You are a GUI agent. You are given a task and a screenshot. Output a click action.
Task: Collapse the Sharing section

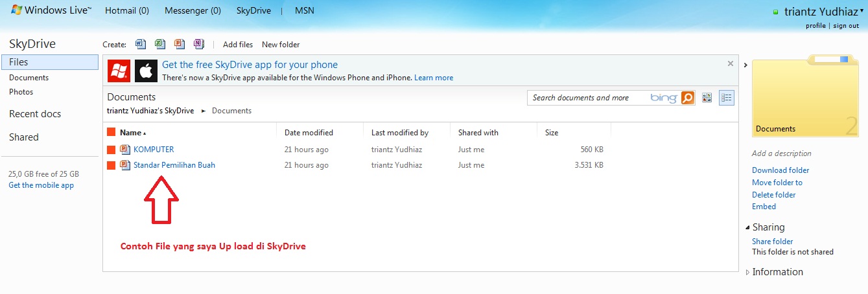click(x=747, y=227)
